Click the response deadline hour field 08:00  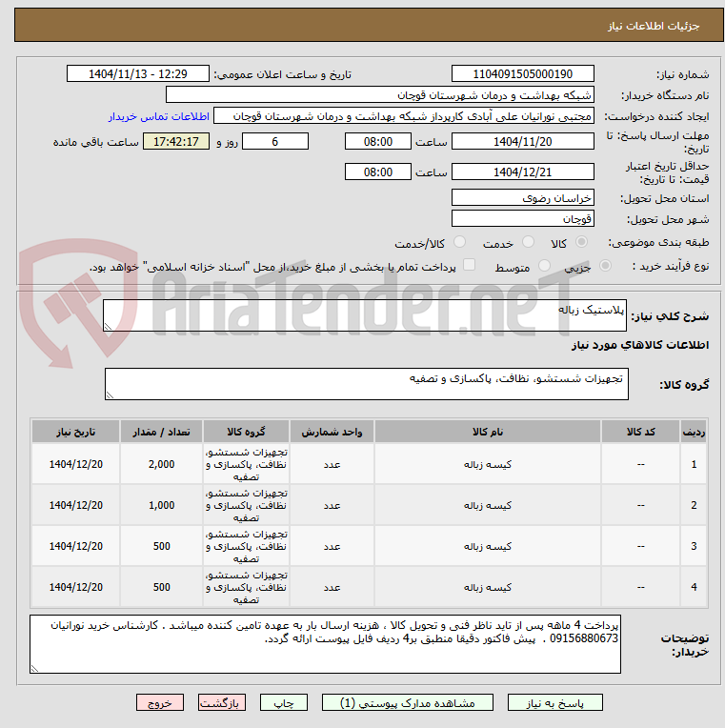pyautogui.click(x=378, y=141)
